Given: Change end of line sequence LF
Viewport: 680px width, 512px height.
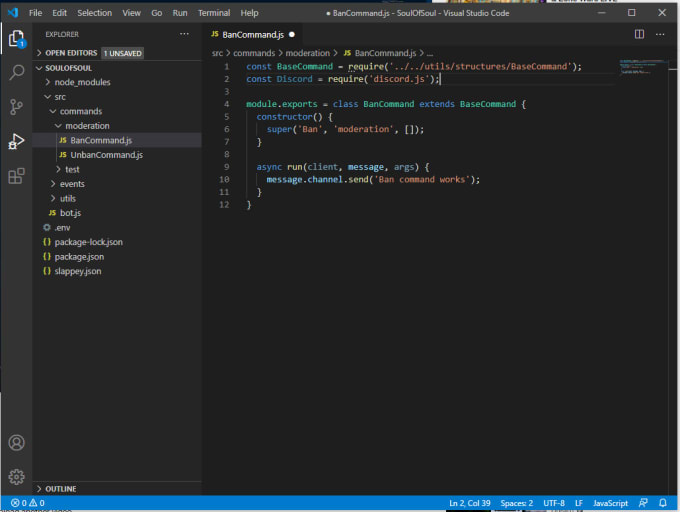Looking at the screenshot, I should [579, 503].
